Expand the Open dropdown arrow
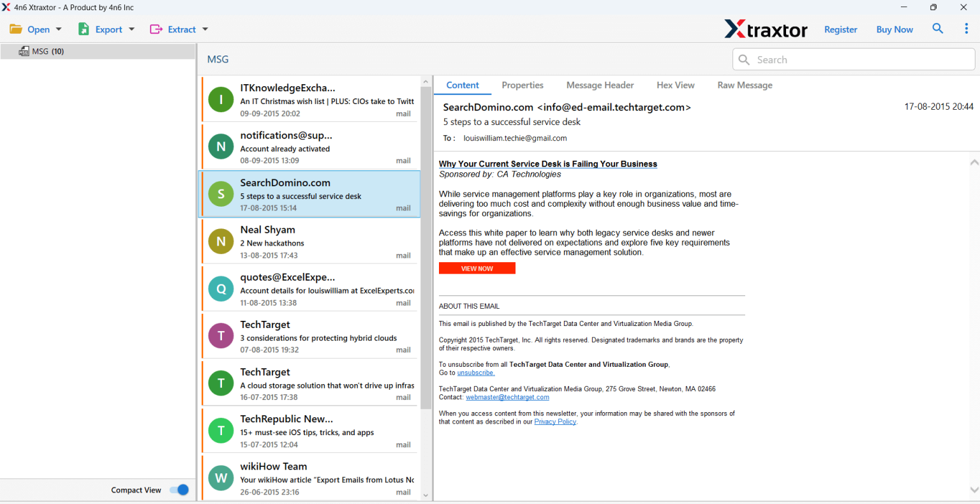The image size is (980, 504). point(58,29)
